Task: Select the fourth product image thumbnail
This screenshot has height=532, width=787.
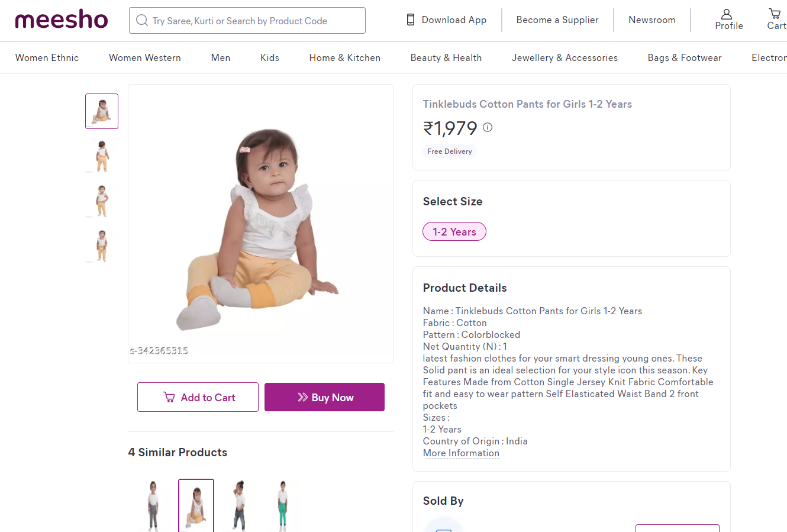Action: point(102,246)
